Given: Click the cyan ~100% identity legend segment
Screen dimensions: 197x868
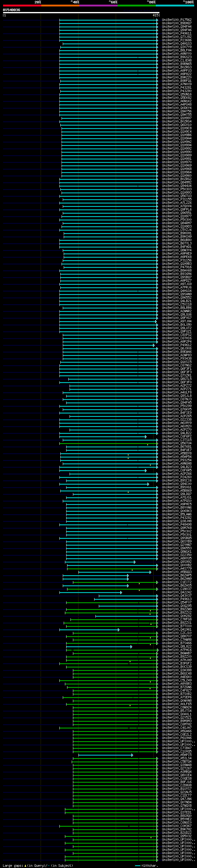Looking at the screenshot, I should 175,6.
